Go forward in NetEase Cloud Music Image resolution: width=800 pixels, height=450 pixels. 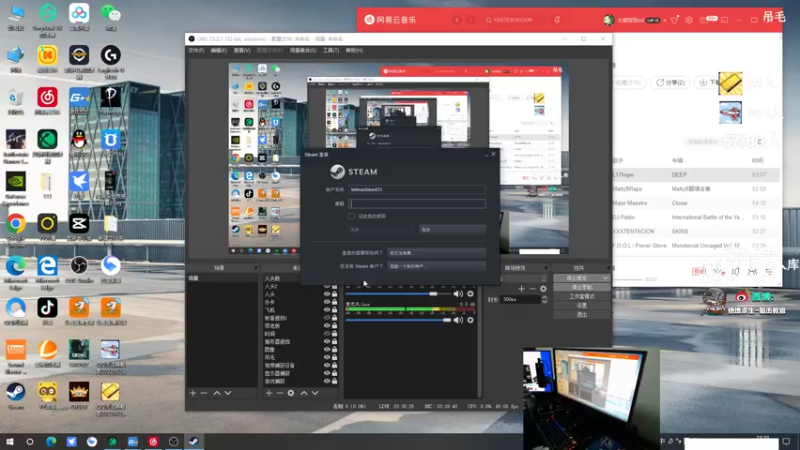[470, 20]
